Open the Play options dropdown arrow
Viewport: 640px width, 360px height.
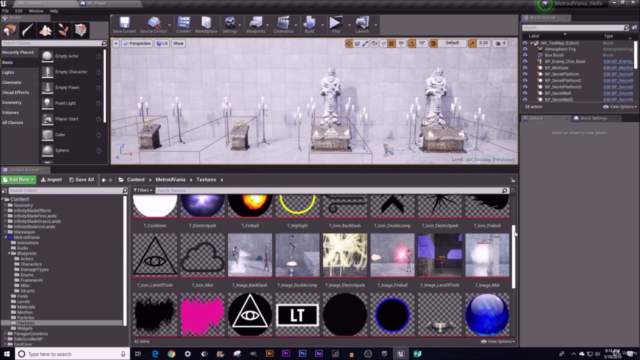349,25
